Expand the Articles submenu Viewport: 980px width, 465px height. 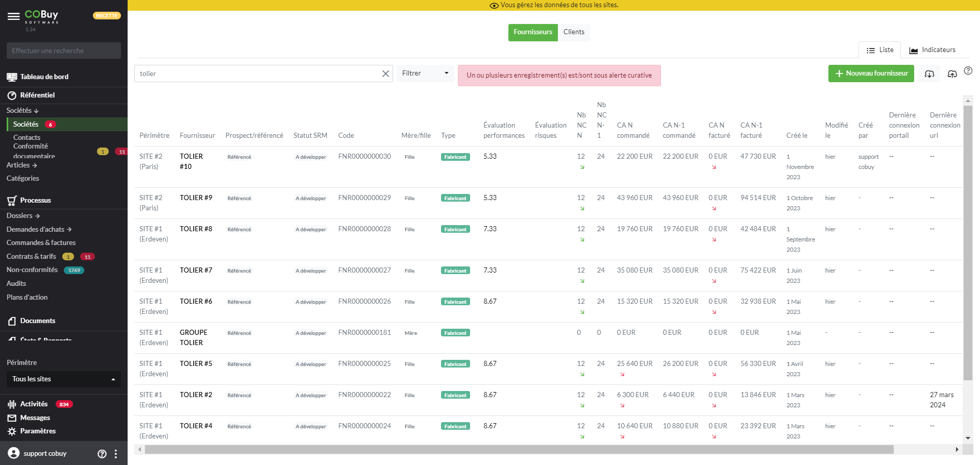coord(21,165)
